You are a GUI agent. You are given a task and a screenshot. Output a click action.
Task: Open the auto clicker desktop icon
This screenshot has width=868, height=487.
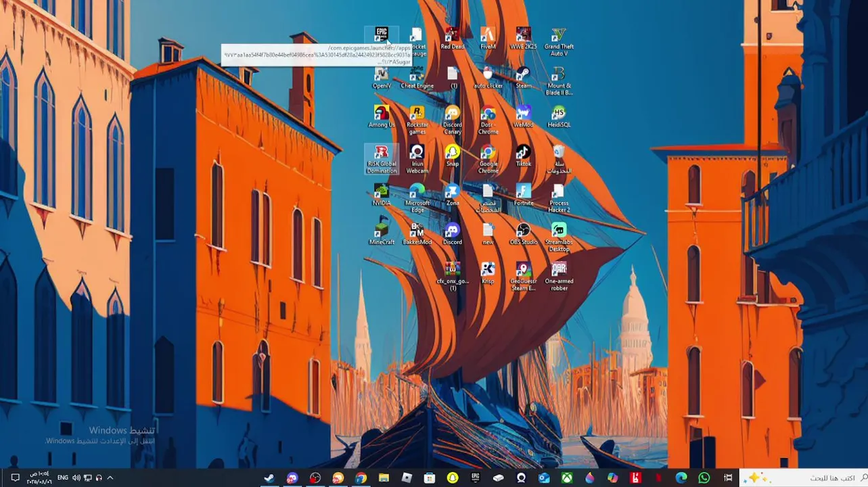[x=488, y=77]
